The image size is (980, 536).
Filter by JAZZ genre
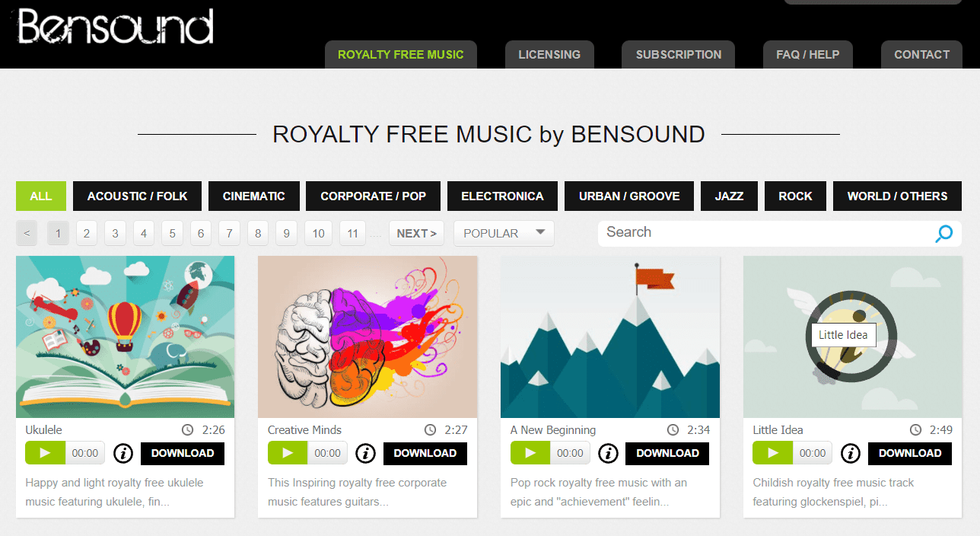pyautogui.click(x=729, y=196)
